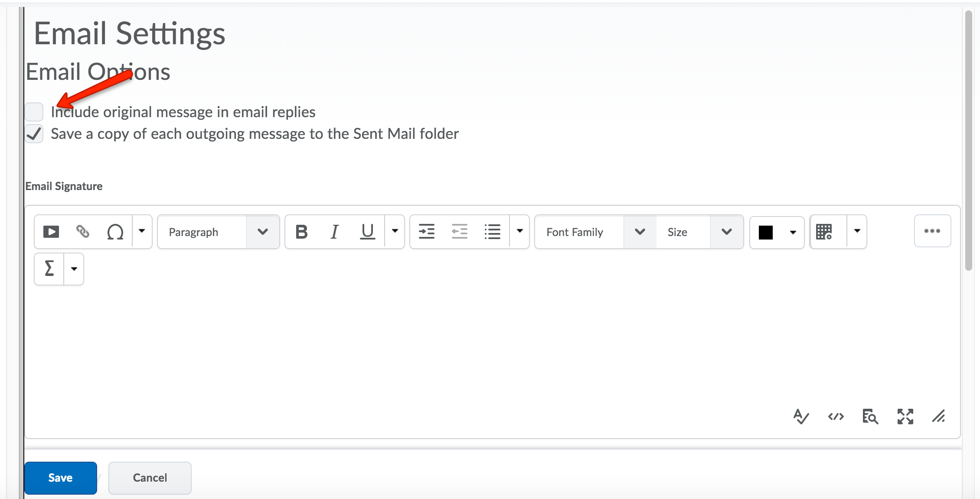Click the Insert Quicklink chain icon
Viewport: 980px width, 499px height.
83,232
